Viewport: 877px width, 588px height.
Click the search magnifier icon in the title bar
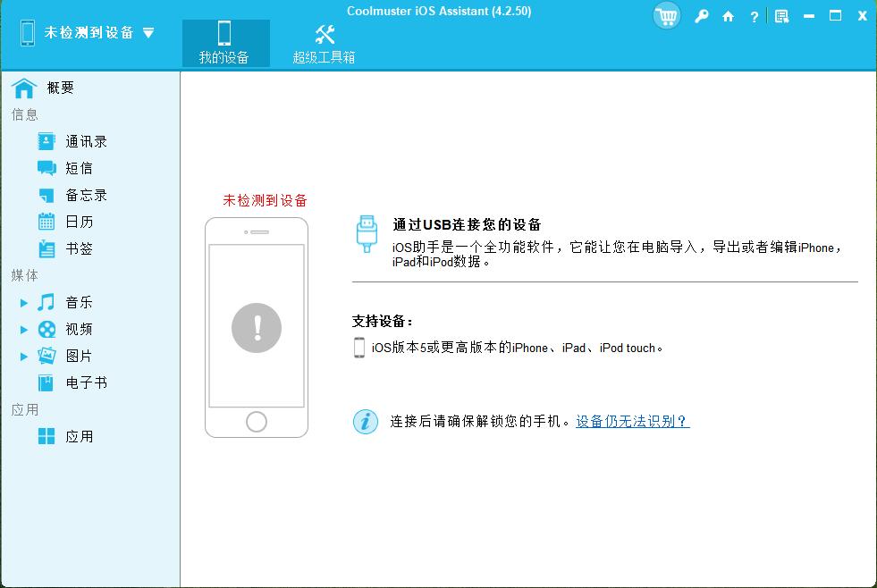point(700,15)
